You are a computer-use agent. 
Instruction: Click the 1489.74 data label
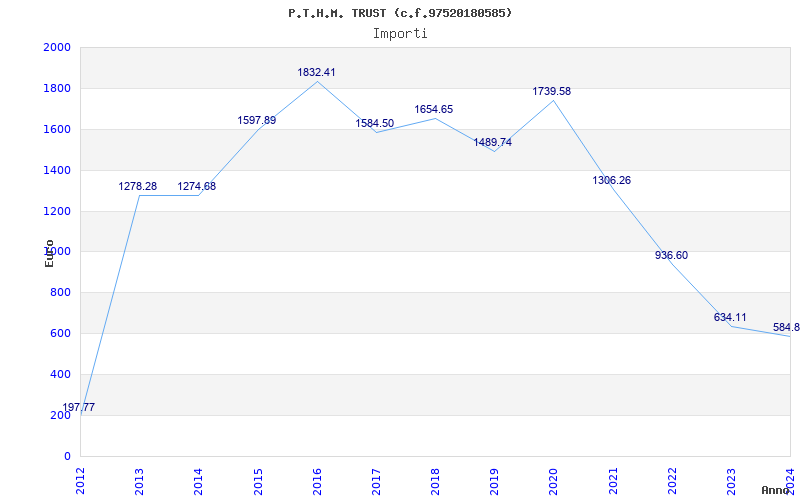click(x=492, y=142)
